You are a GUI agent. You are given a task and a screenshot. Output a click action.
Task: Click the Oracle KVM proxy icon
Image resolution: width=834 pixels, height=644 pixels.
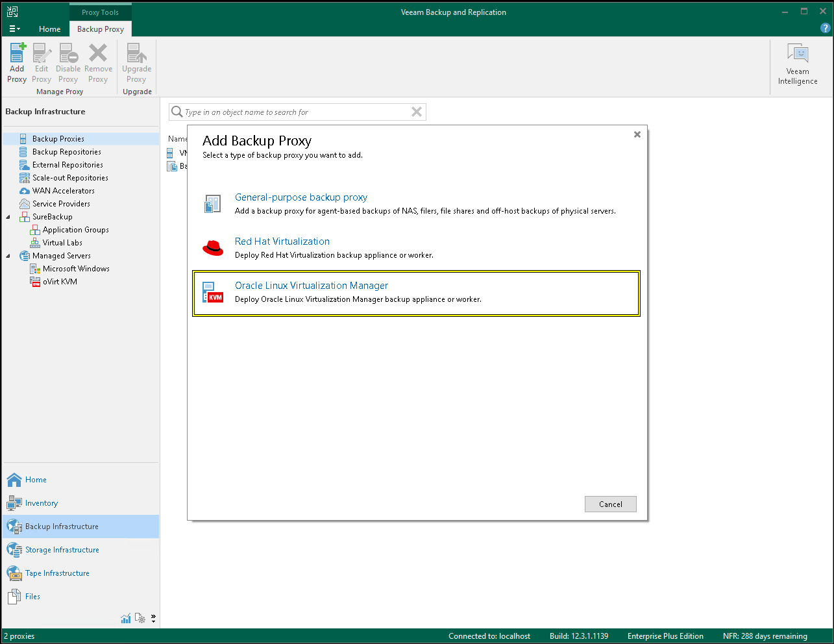pos(213,292)
